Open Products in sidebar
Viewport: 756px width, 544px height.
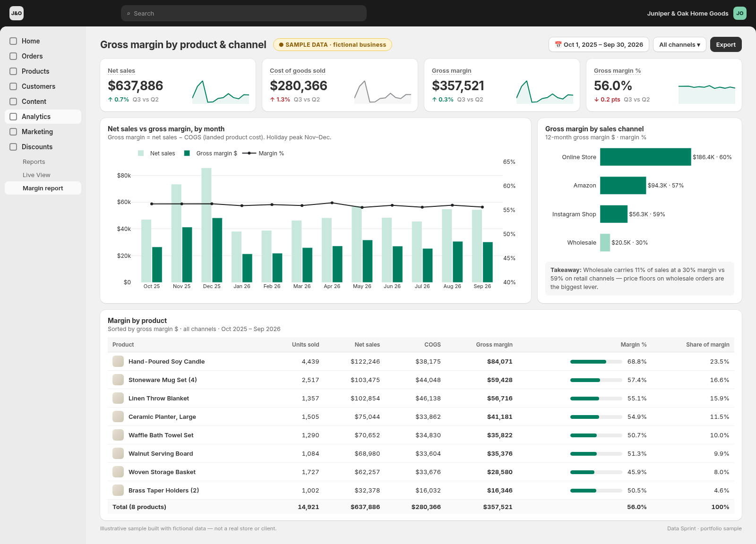coord(43,71)
